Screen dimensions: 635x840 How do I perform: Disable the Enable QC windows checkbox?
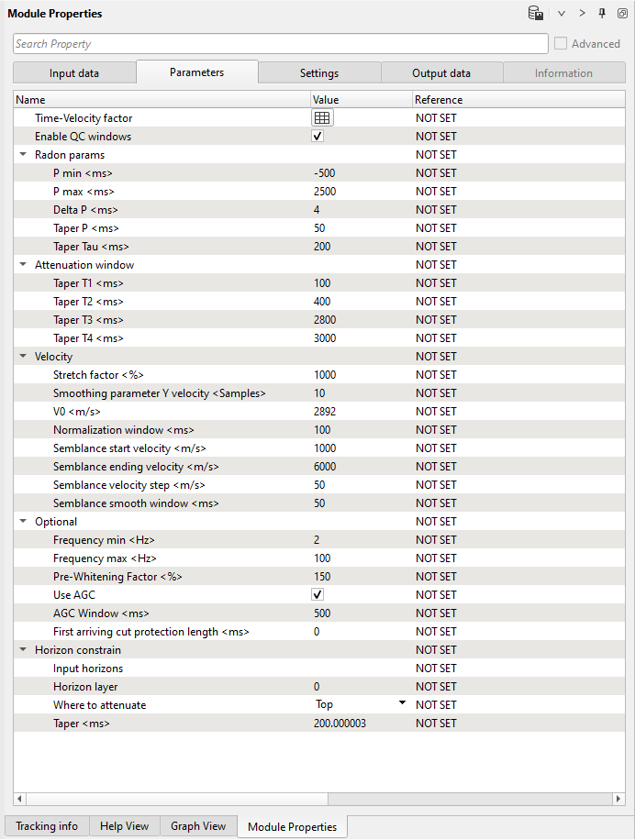coord(318,137)
